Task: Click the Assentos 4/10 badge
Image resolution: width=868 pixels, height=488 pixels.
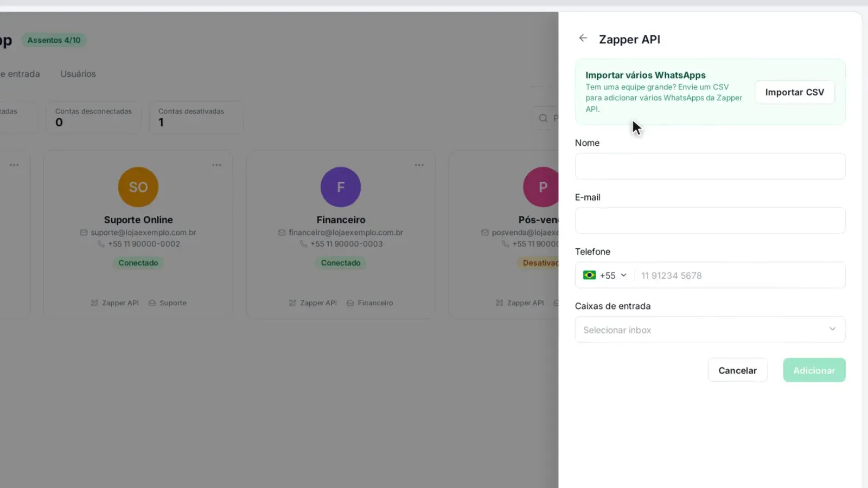Action: click(54, 40)
